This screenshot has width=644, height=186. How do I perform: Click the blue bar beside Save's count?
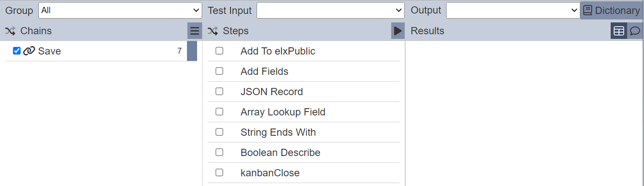[192, 51]
